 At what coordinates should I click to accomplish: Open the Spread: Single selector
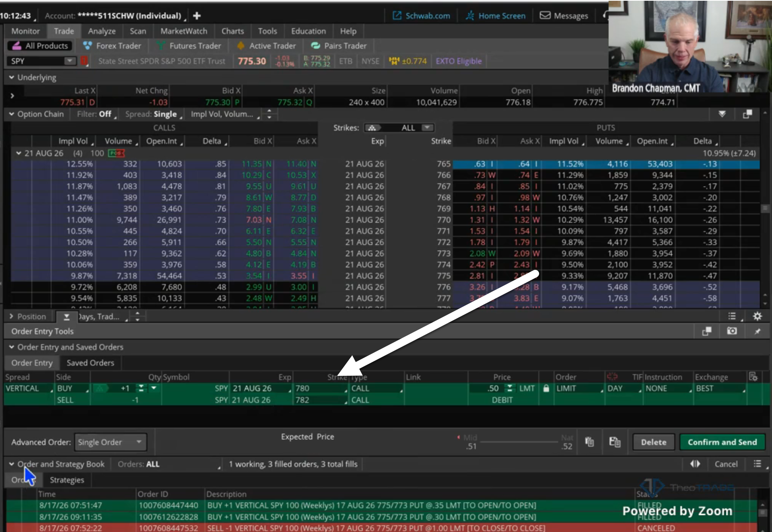pyautogui.click(x=153, y=114)
